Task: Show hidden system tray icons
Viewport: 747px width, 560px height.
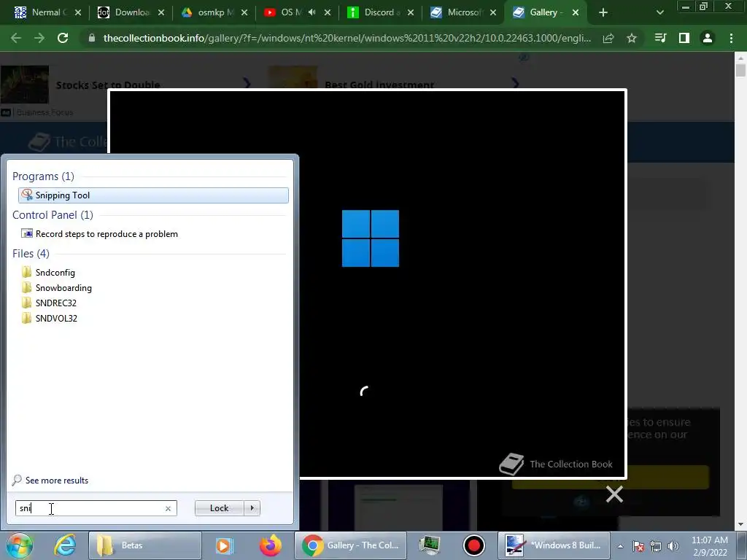Action: (x=620, y=546)
